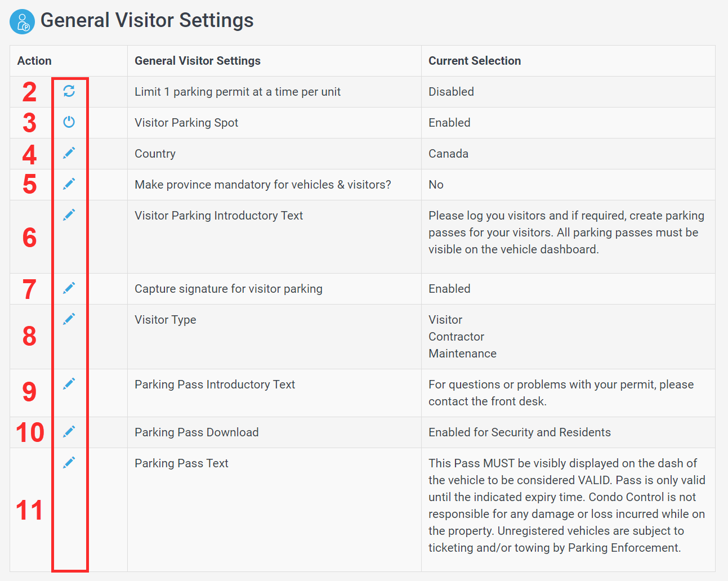Edit Visitor Type pencil icon
The width and height of the screenshot is (728, 581).
(69, 319)
